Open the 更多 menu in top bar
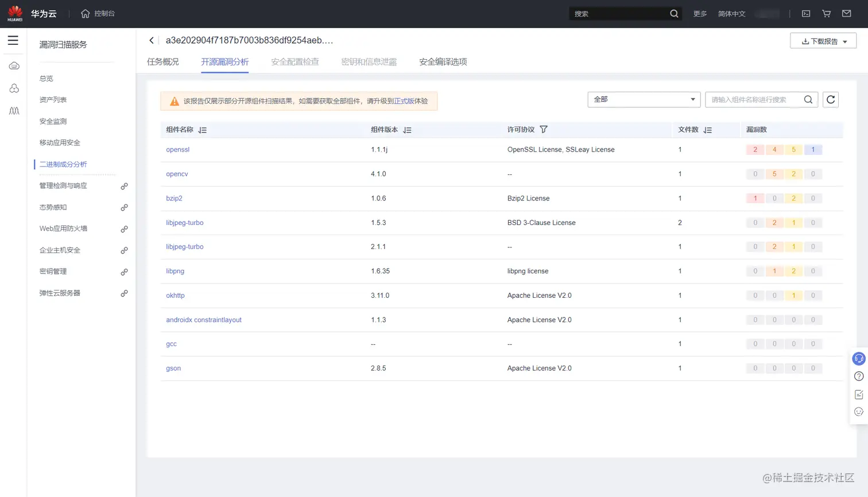This screenshot has height=497, width=868. (x=700, y=14)
